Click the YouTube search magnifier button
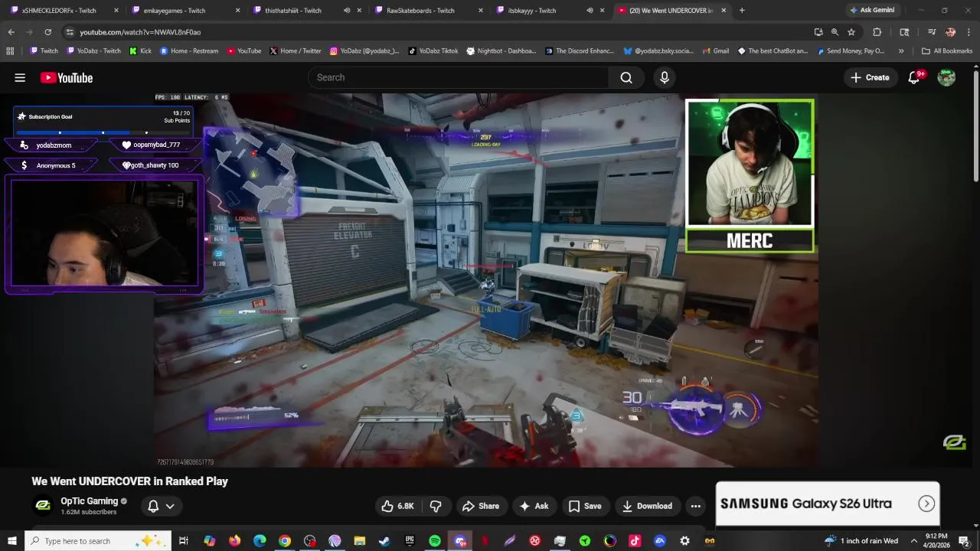980x551 pixels. coord(626,77)
